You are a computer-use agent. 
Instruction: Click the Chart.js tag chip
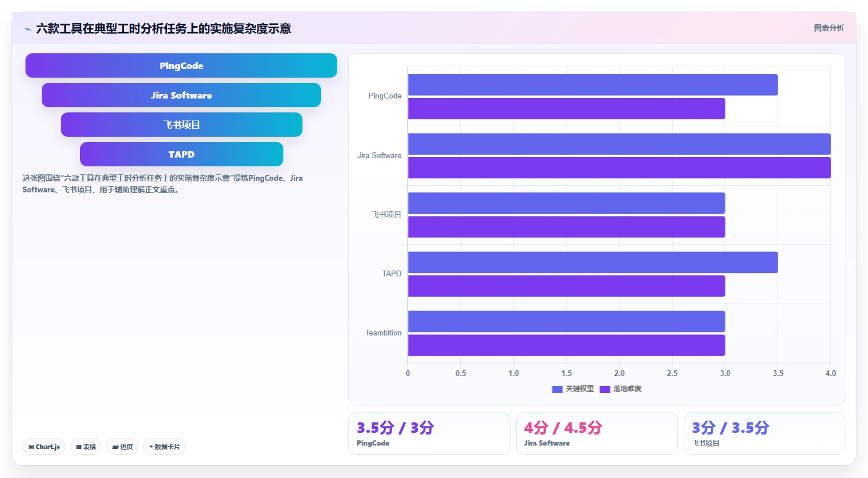[44, 447]
